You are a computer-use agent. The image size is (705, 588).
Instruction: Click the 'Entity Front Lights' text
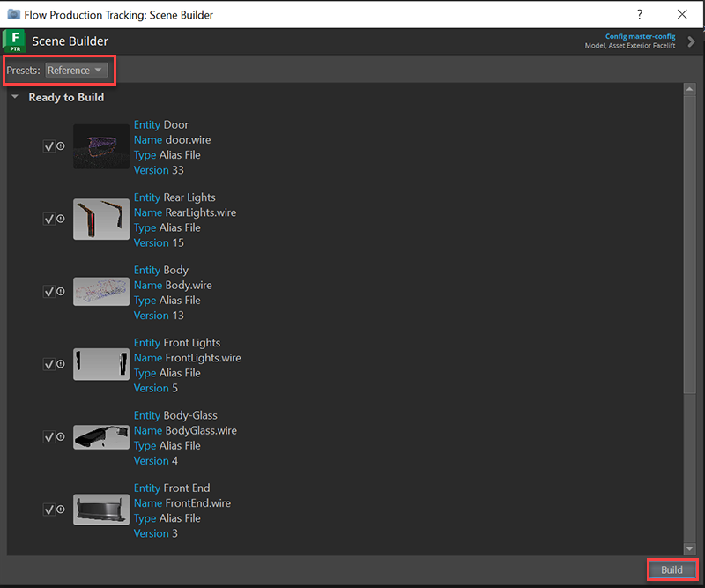click(177, 343)
